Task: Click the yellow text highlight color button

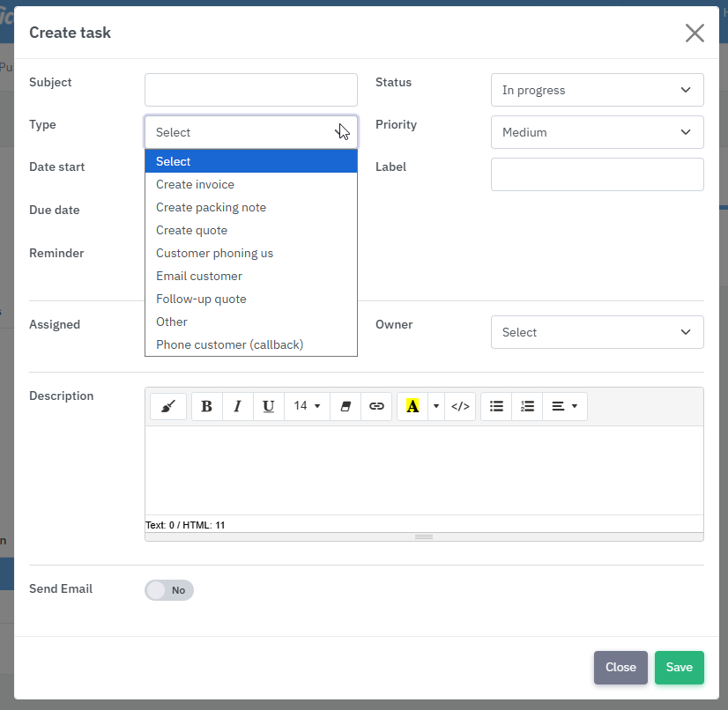Action: [x=412, y=406]
